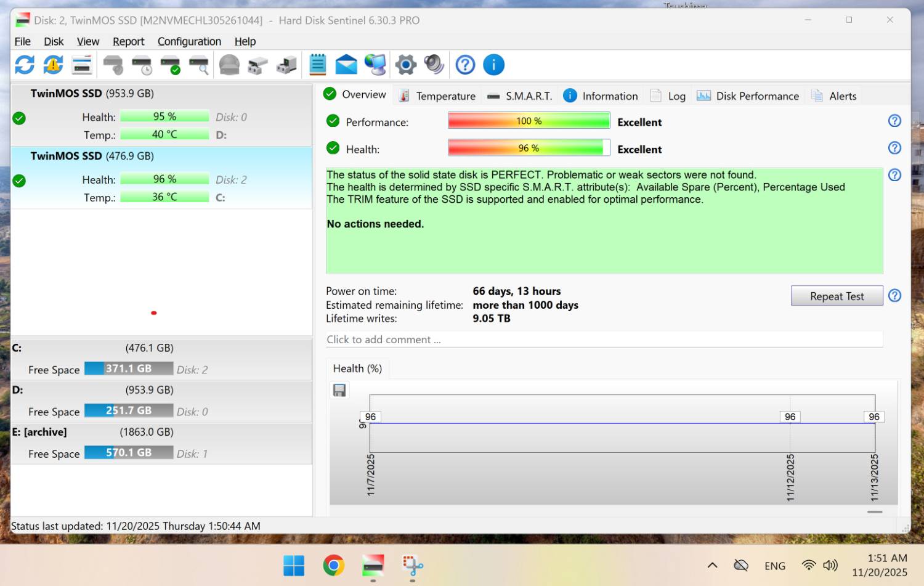This screenshot has width=924, height=586.
Task: Click the blue envelope email icon
Action: [x=346, y=65]
